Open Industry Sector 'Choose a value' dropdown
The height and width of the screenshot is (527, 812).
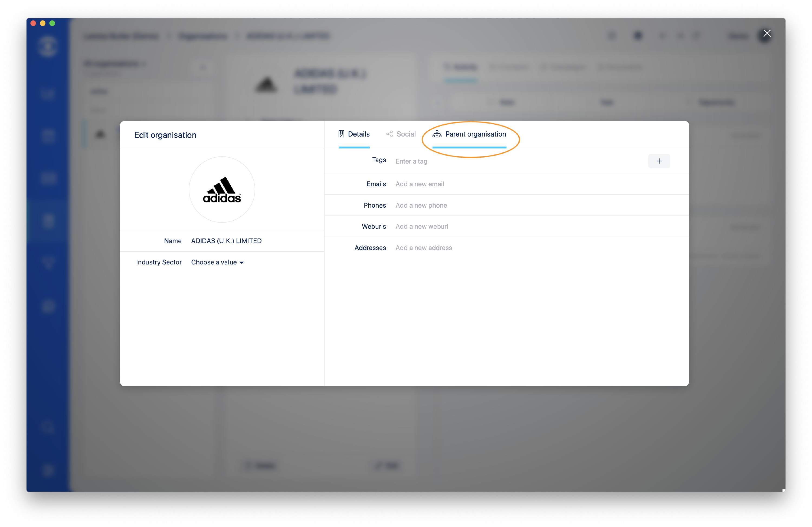[214, 262]
